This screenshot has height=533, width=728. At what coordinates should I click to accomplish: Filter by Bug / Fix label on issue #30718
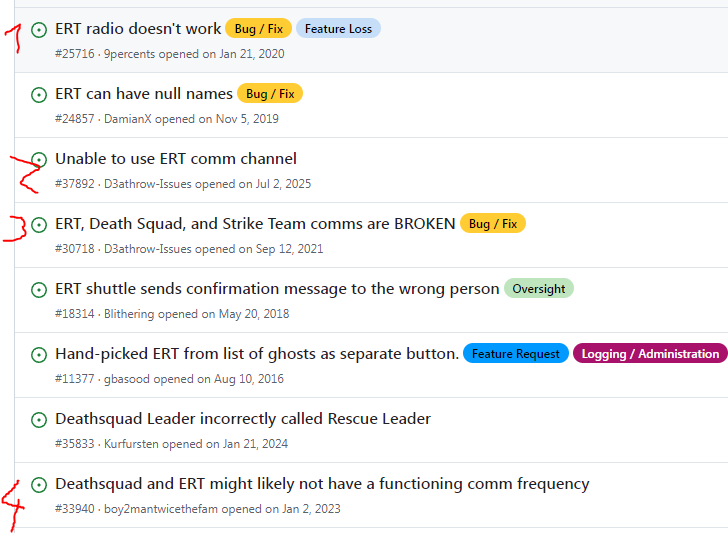click(x=493, y=224)
